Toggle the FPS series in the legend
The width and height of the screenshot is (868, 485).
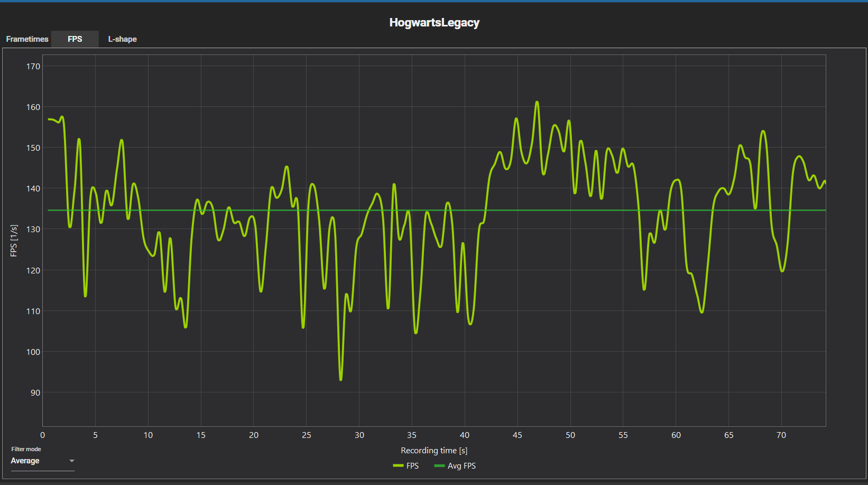406,466
